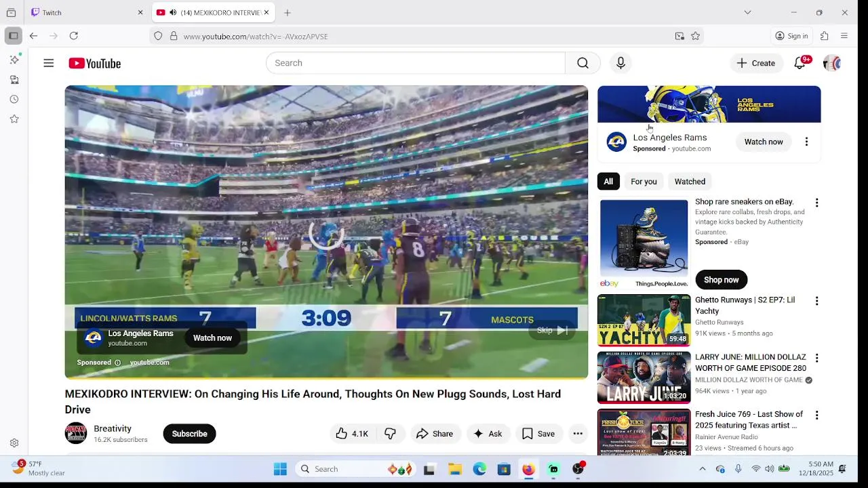Close the MEXIKODRO YouTube tab
Screen dimensions: 868x488
coord(267,12)
